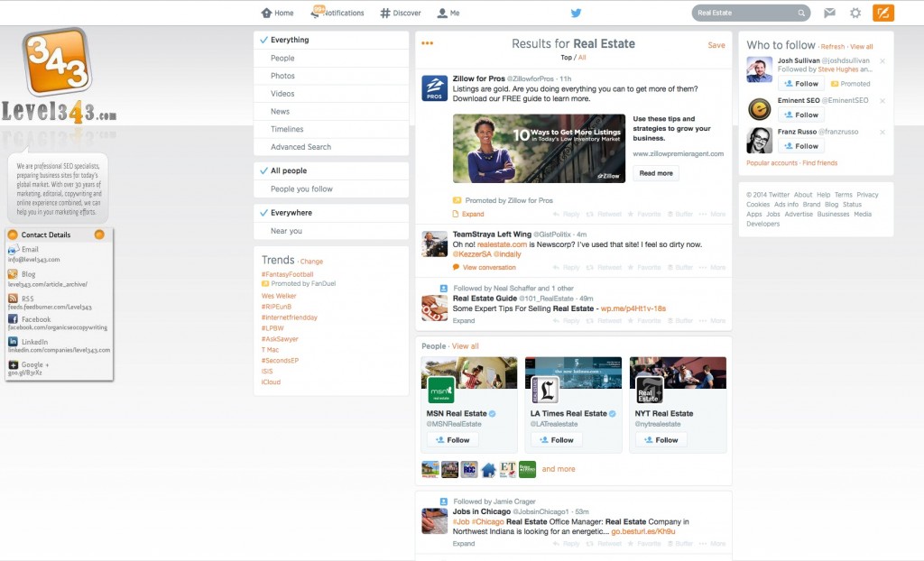Click NYT Real Estate profile logo
This screenshot has height=561, width=924.
[649, 391]
